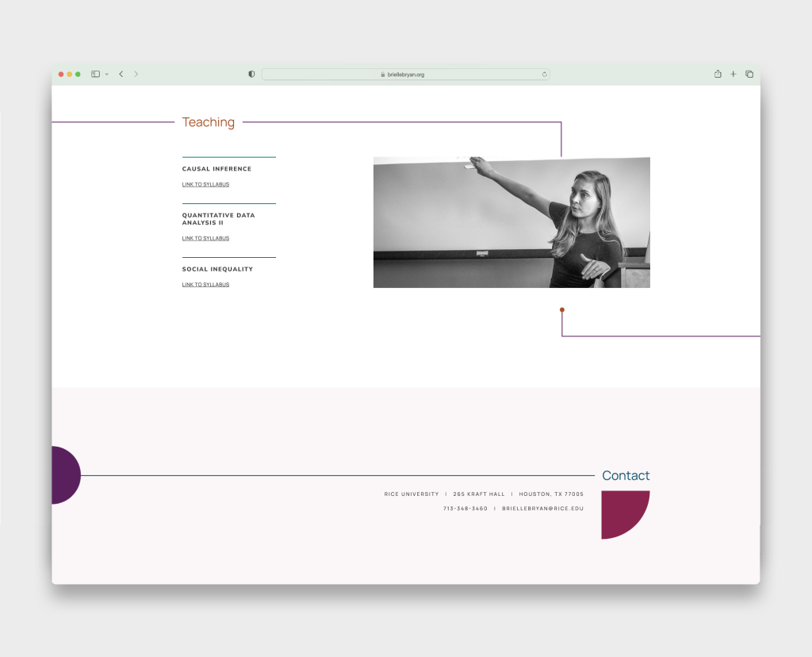Reload the page with the refresh icon
812x657 pixels.
pos(544,75)
